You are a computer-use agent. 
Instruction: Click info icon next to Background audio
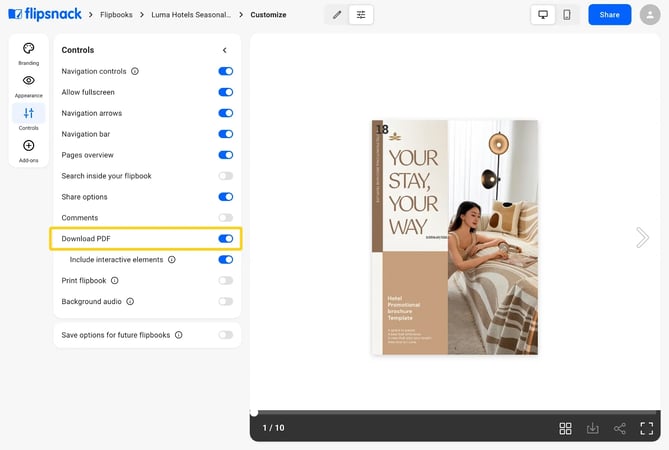[130, 301]
